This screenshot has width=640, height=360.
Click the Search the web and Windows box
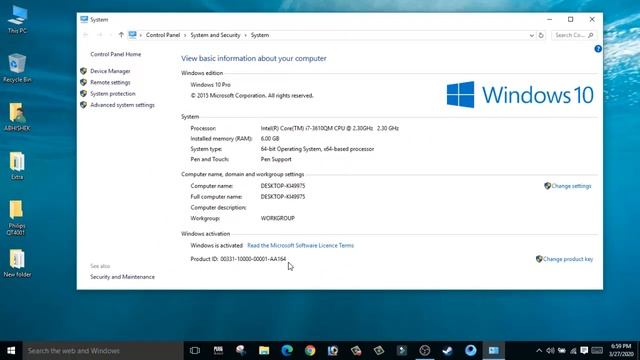tap(103, 351)
